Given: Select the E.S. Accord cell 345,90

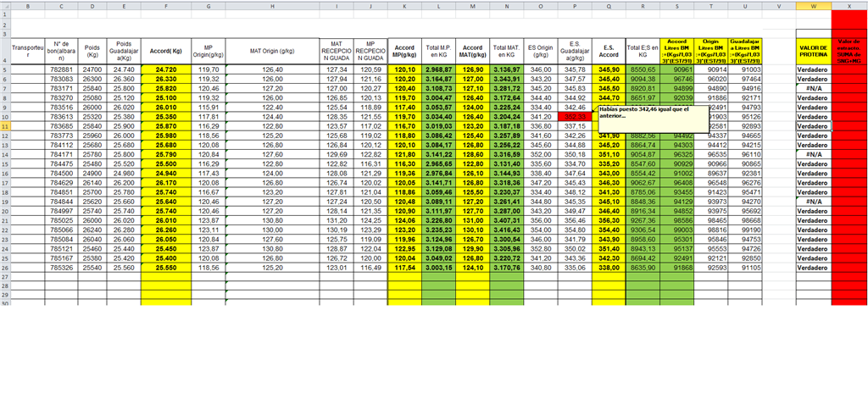Looking at the screenshot, I should click(x=609, y=69).
